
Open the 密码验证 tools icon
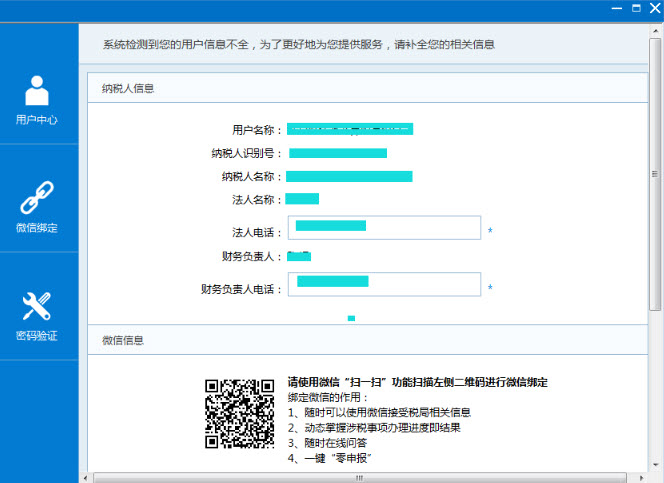pyautogui.click(x=37, y=306)
